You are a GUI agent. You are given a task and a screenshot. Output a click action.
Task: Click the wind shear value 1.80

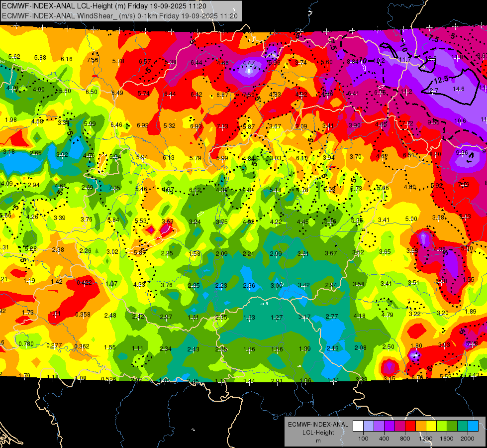(x=416, y=346)
